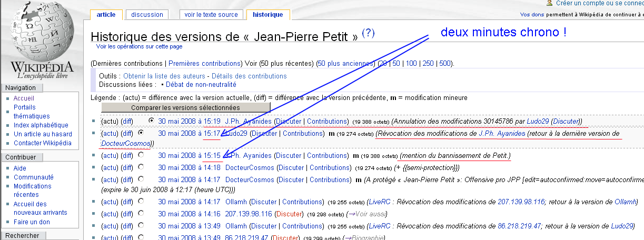The height and width of the screenshot is (240, 644).
Task: Select radio button on the 15:15 J.Ph. Ayanides row
Action: [x=141, y=155]
